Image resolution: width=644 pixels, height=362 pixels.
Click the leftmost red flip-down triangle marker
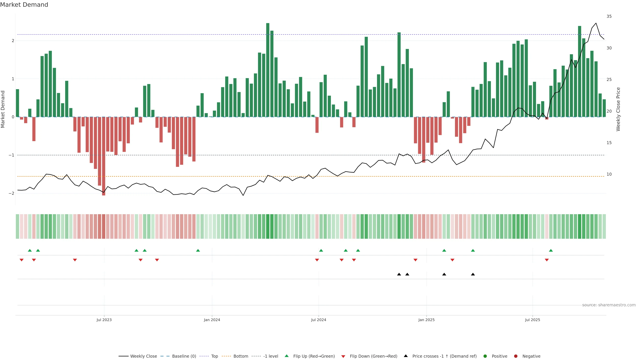(x=21, y=260)
